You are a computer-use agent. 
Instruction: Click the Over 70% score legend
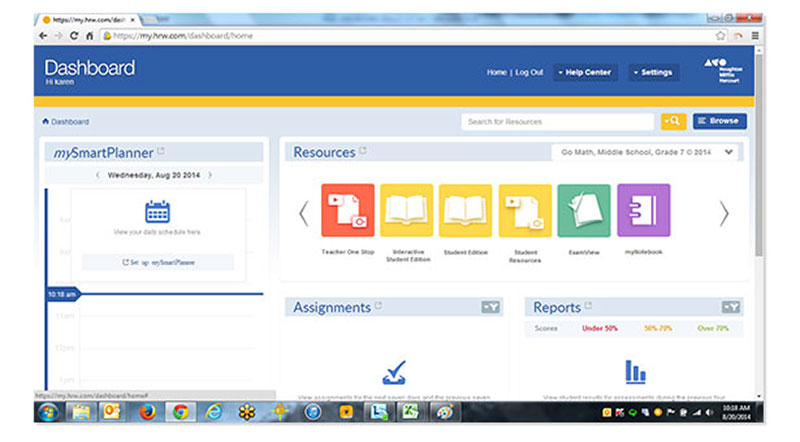pos(713,328)
